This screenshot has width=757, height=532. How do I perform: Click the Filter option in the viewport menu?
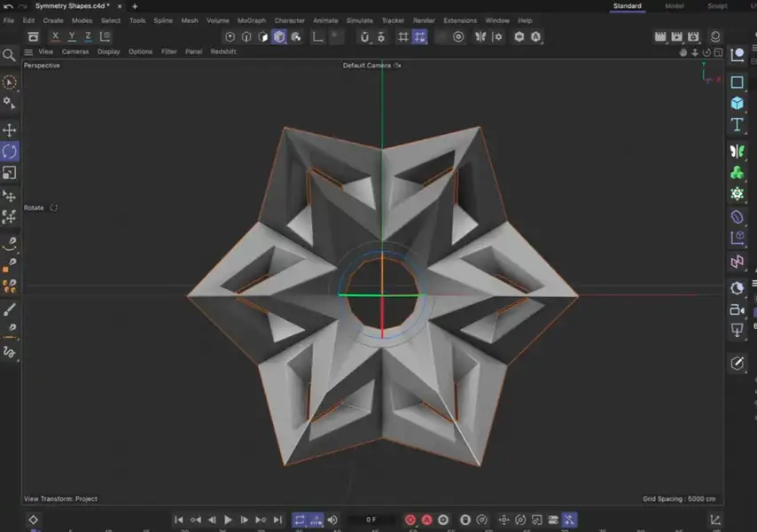pos(168,51)
